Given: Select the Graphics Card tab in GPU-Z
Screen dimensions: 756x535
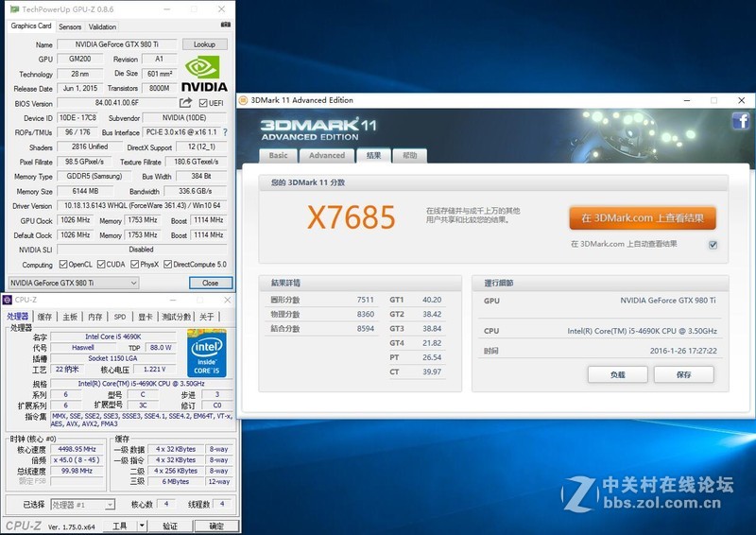Looking at the screenshot, I should point(31,26).
